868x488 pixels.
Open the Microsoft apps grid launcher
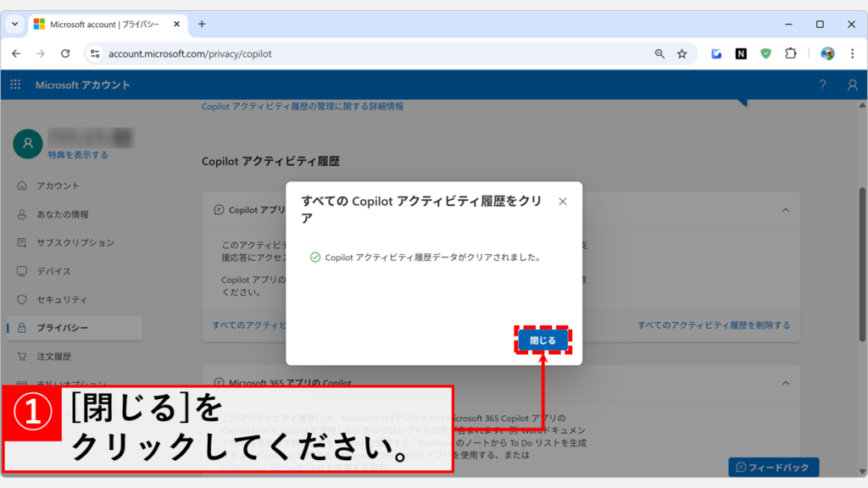[15, 85]
